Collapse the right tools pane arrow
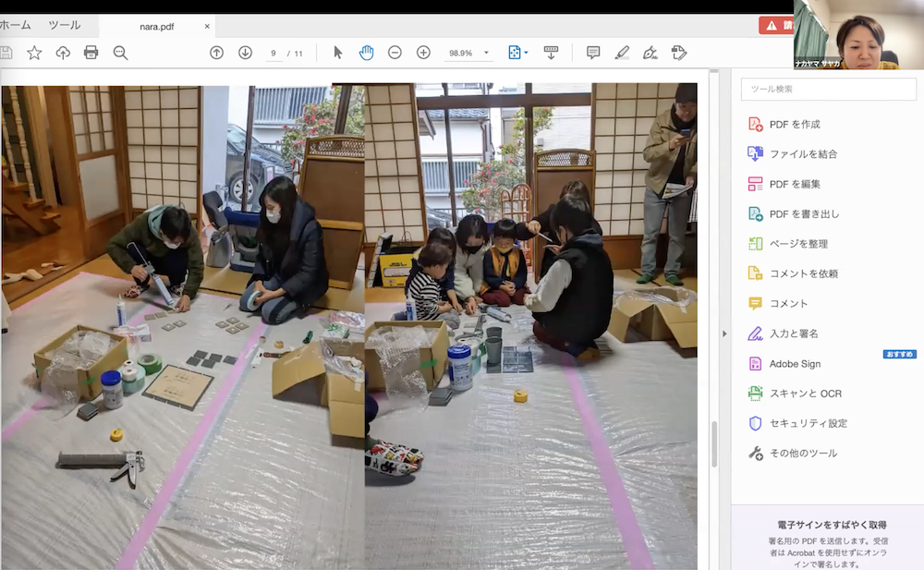This screenshot has width=924, height=570. (x=723, y=334)
